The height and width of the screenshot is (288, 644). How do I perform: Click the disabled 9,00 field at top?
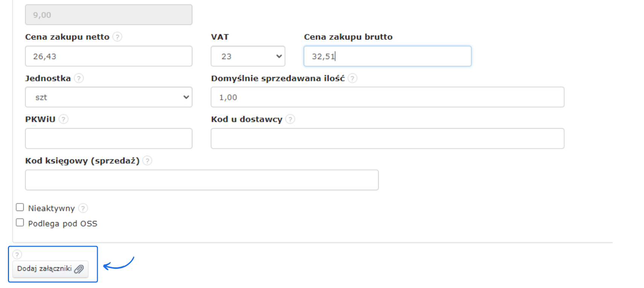(108, 15)
